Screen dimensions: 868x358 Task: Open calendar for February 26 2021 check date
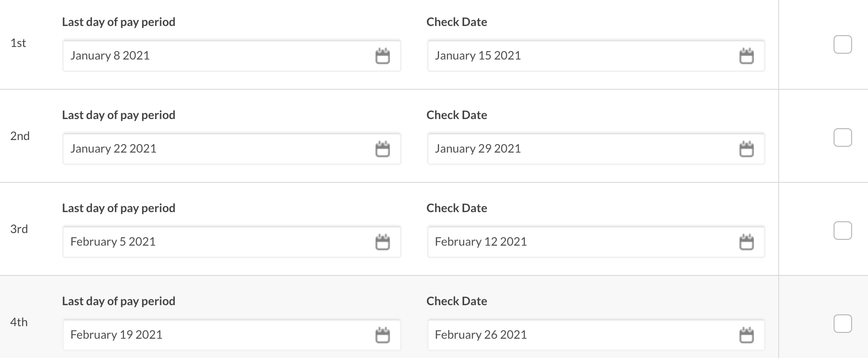[746, 335]
